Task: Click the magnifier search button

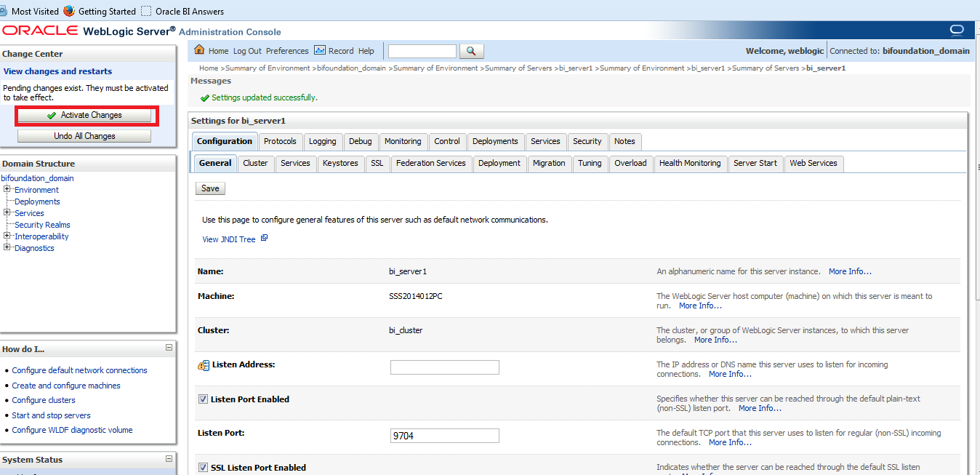Action: point(471,51)
